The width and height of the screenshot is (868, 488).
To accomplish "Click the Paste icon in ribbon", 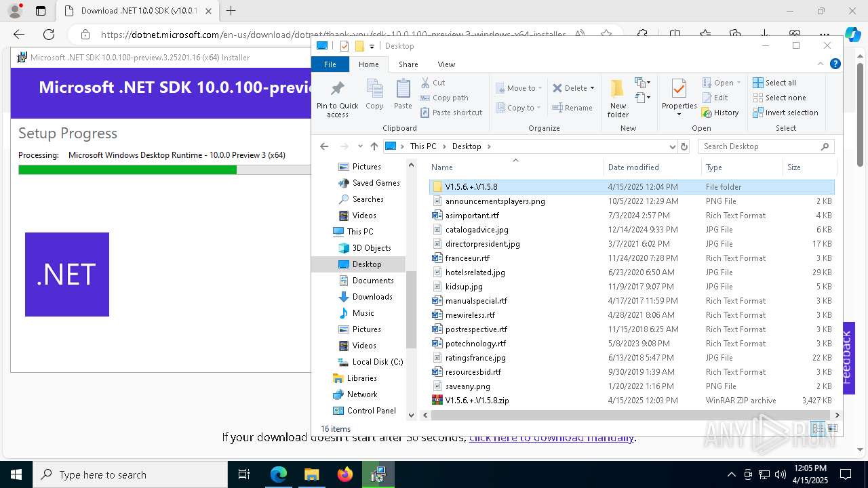I will pyautogui.click(x=403, y=94).
